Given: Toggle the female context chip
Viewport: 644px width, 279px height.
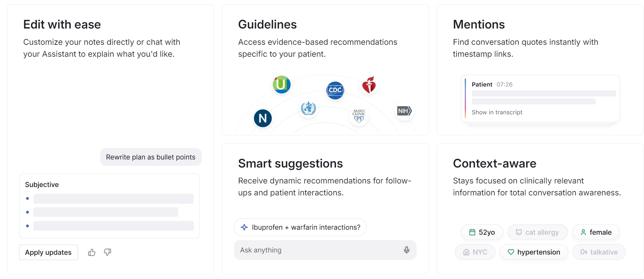Looking at the screenshot, I should [x=596, y=232].
